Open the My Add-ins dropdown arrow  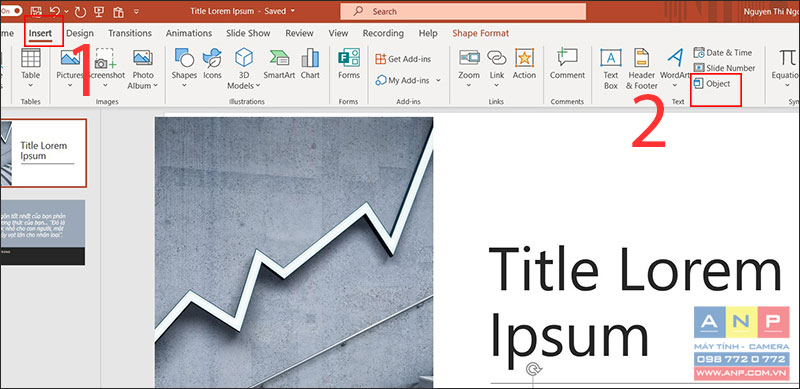coord(438,81)
